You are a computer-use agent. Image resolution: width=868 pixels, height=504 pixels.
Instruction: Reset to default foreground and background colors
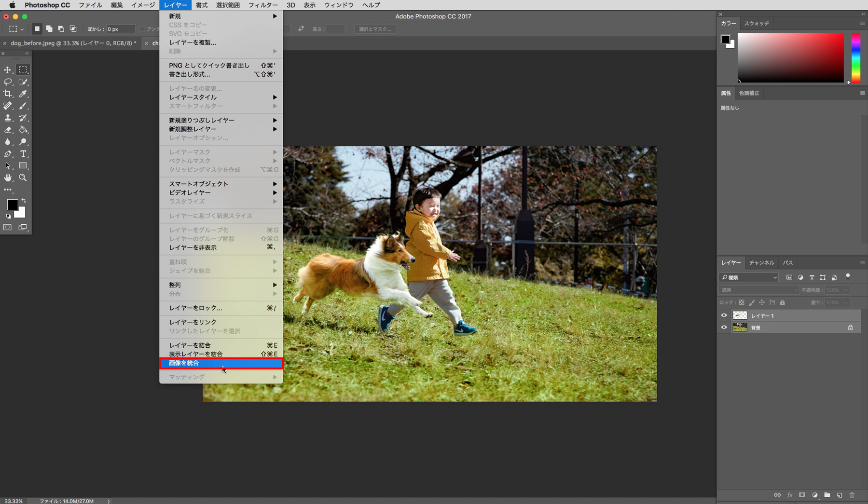point(8,217)
